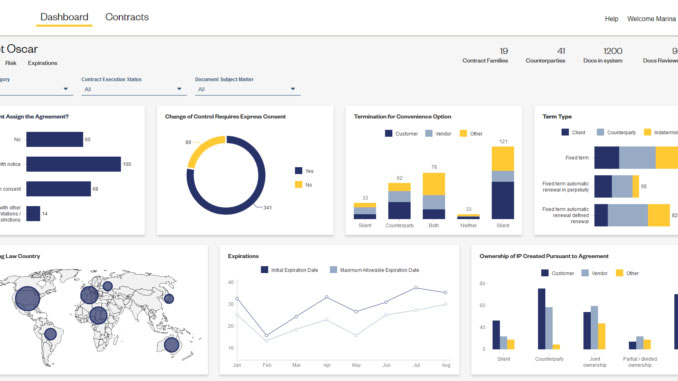The width and height of the screenshot is (678, 381).
Task: Expand the Contract Execution Status dropdown
Action: (x=134, y=89)
